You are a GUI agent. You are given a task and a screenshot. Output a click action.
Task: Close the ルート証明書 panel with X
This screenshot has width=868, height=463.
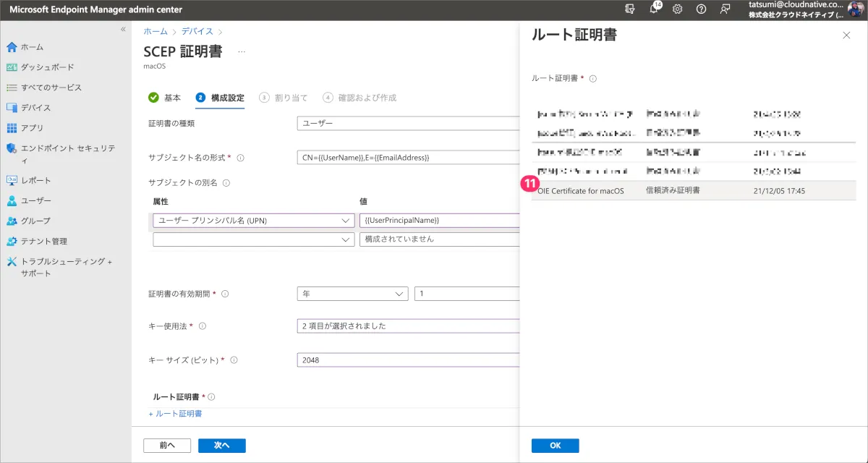846,35
